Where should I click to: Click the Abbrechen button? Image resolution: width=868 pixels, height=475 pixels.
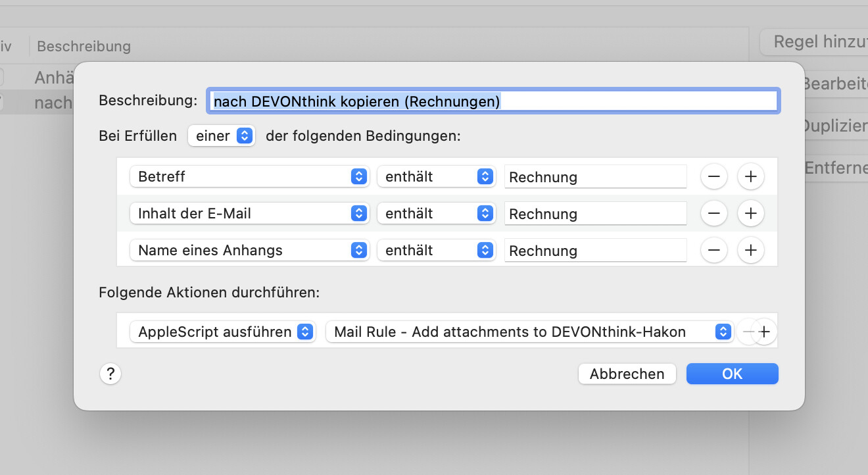[x=627, y=374]
